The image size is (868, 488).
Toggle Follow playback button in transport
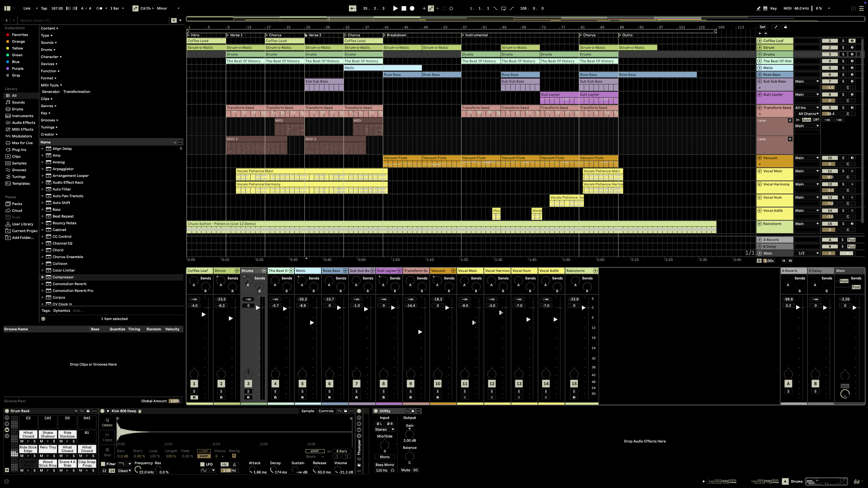(352, 8)
